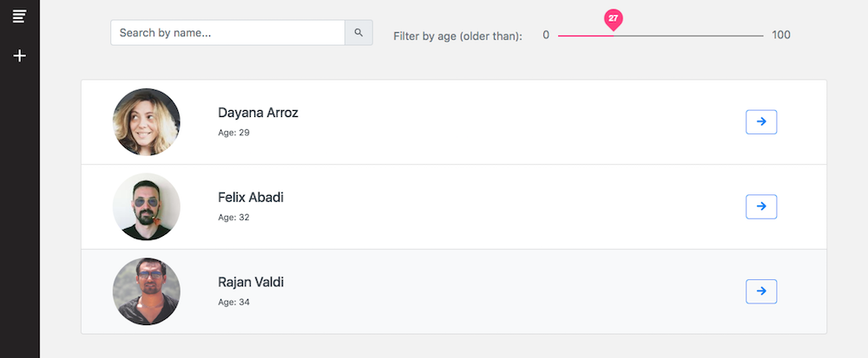
Task: Click the name Dayana Arroz
Action: (258, 113)
